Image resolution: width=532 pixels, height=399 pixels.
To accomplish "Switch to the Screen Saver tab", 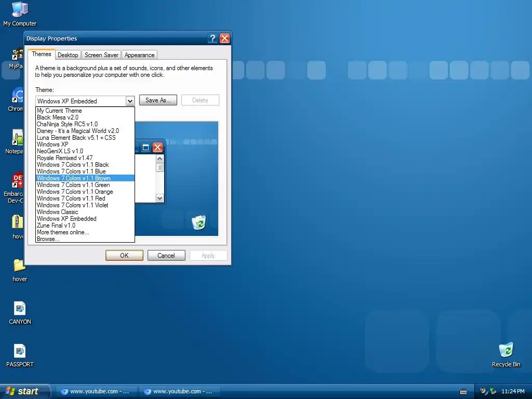I will [101, 55].
